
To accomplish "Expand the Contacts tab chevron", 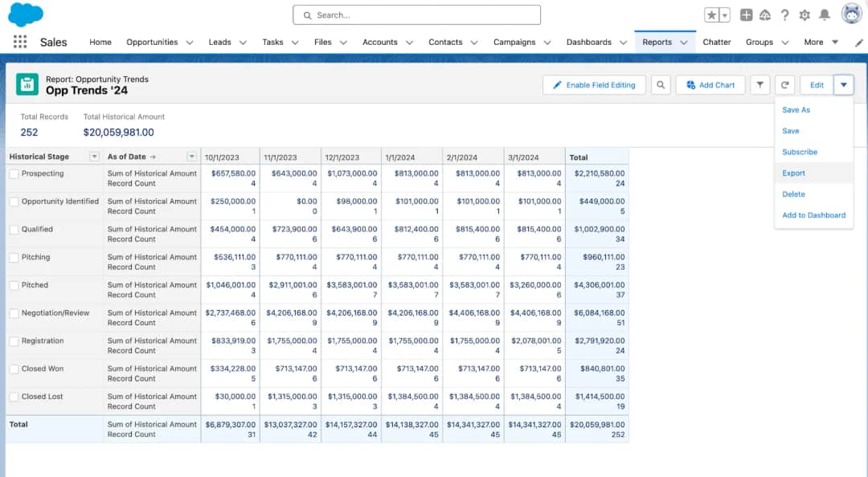I will tap(474, 43).
